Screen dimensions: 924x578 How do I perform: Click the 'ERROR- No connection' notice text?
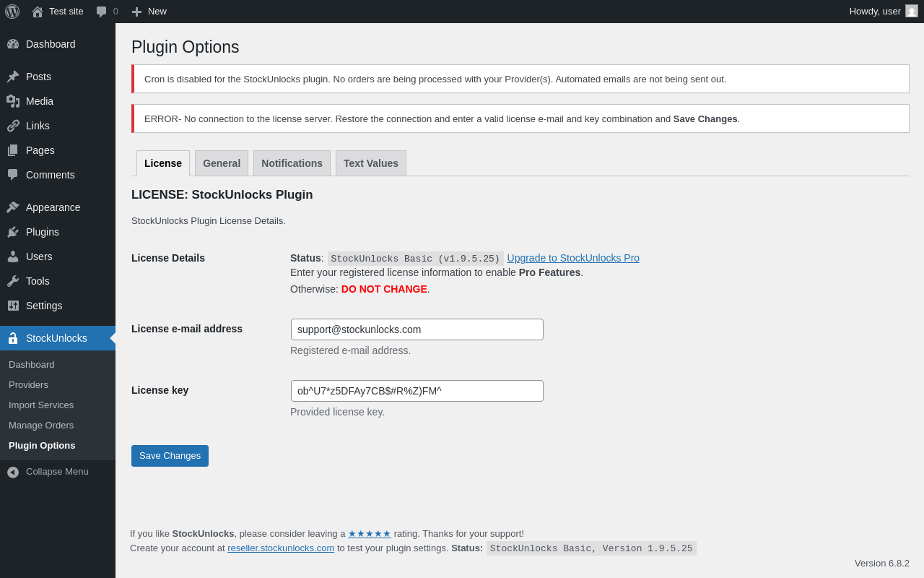click(442, 118)
